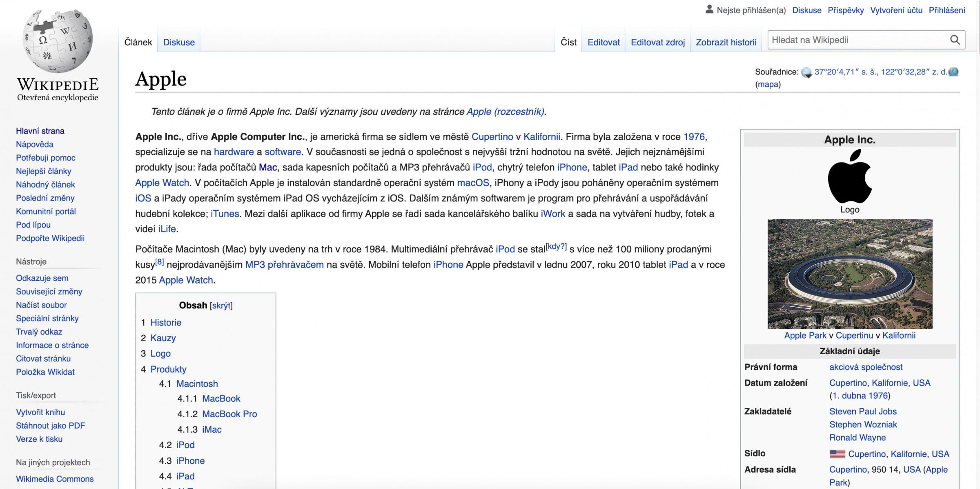Open Související změny in sidebar
980x489 pixels.
pyautogui.click(x=49, y=292)
